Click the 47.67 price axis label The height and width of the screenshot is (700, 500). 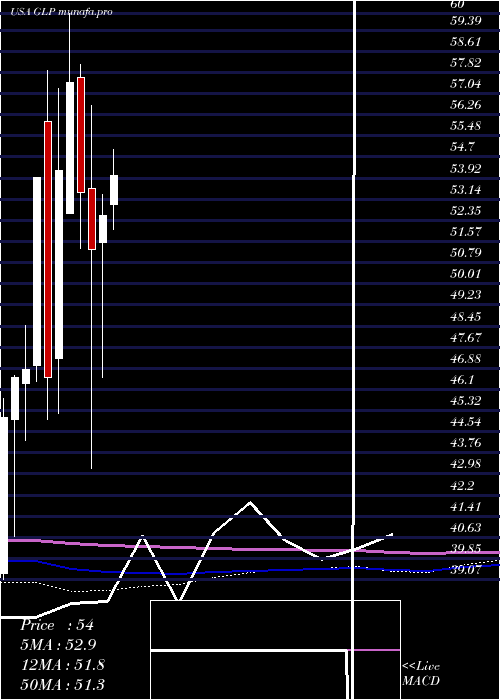466,338
